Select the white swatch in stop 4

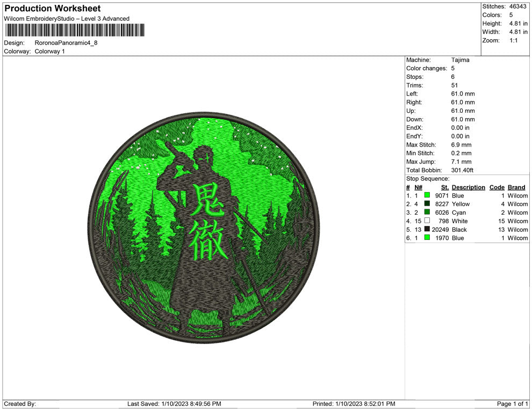click(x=427, y=221)
